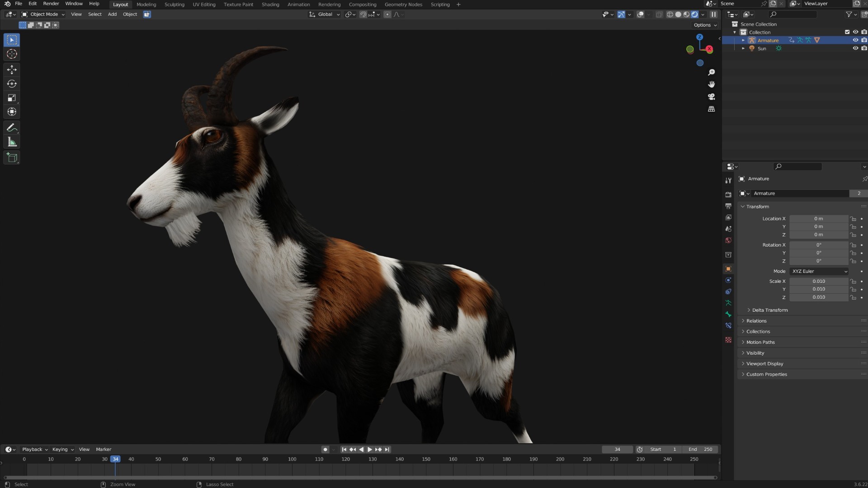Open the Object Constraints properties tab

tap(728, 292)
